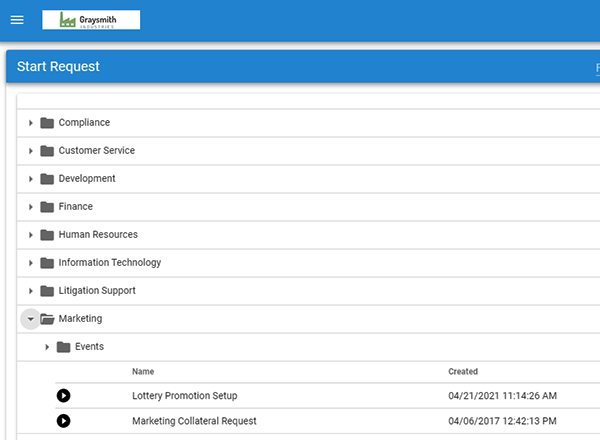Expand the Human Resources arrow
The width and height of the screenshot is (600, 440).
pyautogui.click(x=31, y=235)
